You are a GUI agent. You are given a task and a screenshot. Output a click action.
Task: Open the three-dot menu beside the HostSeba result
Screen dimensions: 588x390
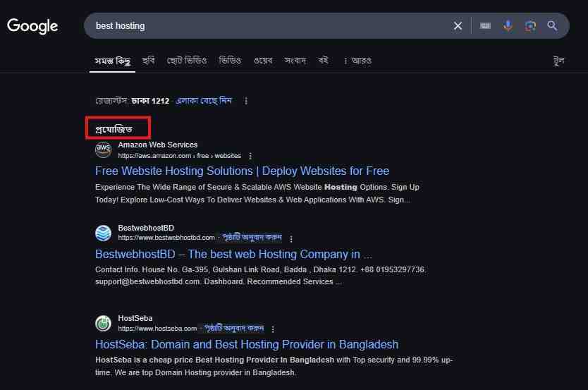coord(273,329)
